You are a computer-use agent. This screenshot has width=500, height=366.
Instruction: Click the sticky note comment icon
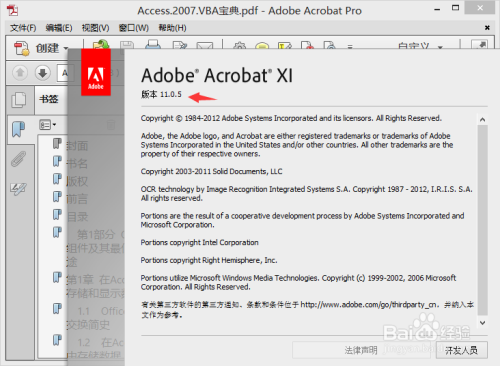point(262,45)
